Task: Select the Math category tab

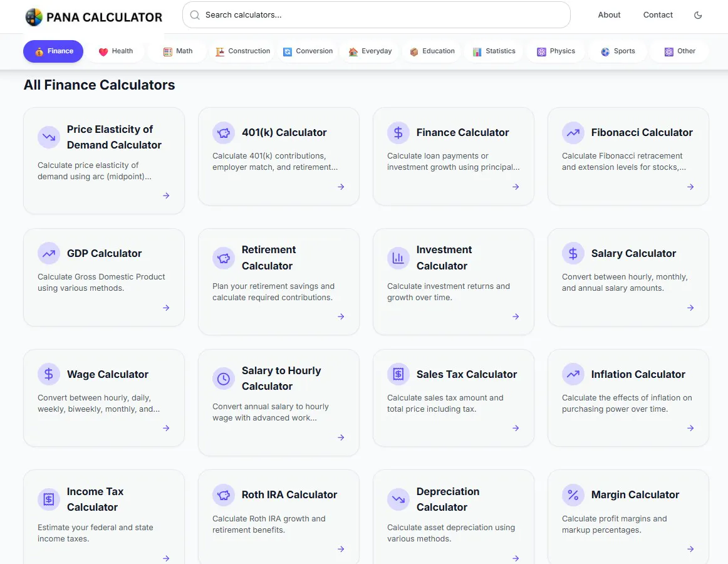Action: point(179,51)
